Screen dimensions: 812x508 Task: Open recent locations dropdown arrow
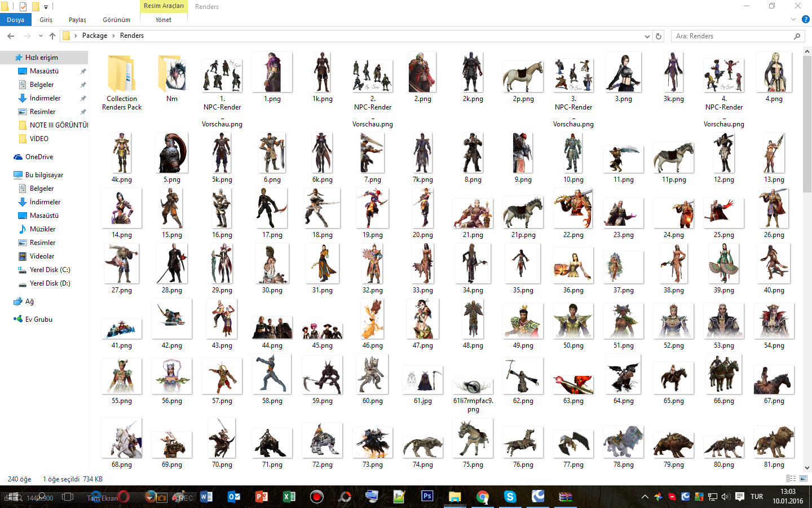(x=41, y=36)
